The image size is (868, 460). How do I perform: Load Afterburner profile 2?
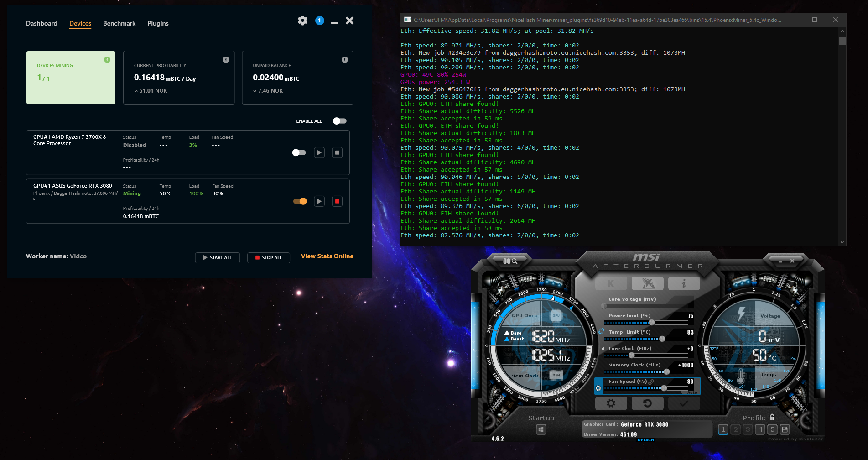pos(735,429)
